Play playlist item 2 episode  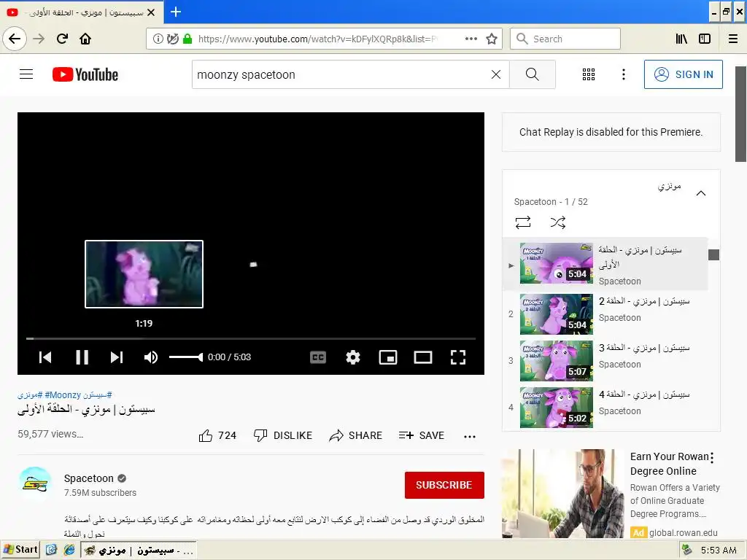[x=605, y=314]
